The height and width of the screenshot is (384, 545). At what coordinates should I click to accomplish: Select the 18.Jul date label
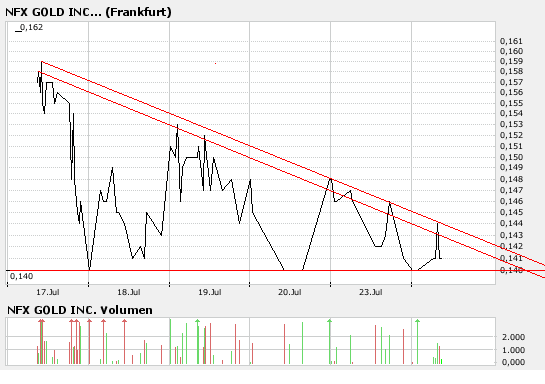[x=129, y=292]
